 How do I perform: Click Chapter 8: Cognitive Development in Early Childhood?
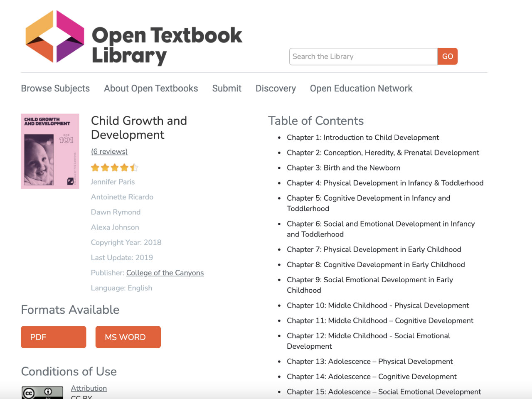(x=376, y=265)
